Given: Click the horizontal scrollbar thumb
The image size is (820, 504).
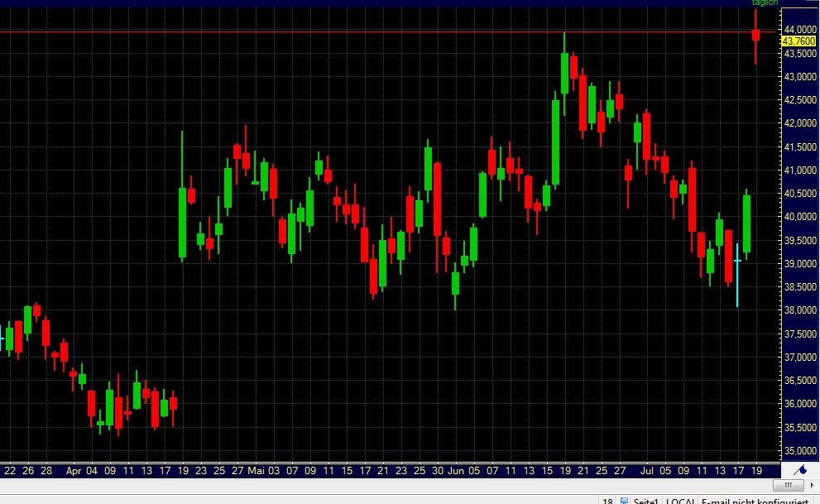Looking at the screenshot, I should (788, 485).
